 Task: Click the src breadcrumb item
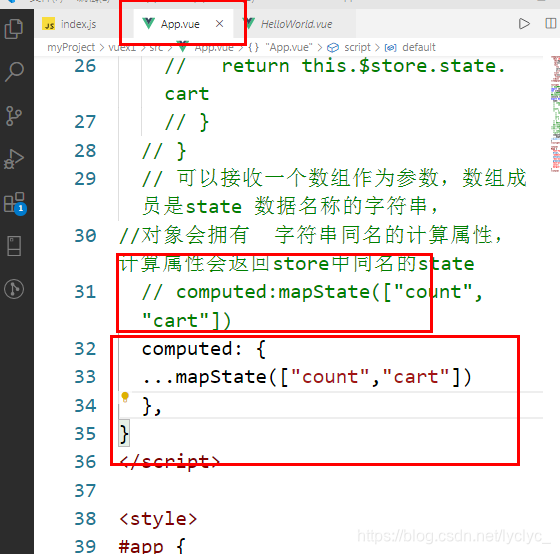coord(156,47)
